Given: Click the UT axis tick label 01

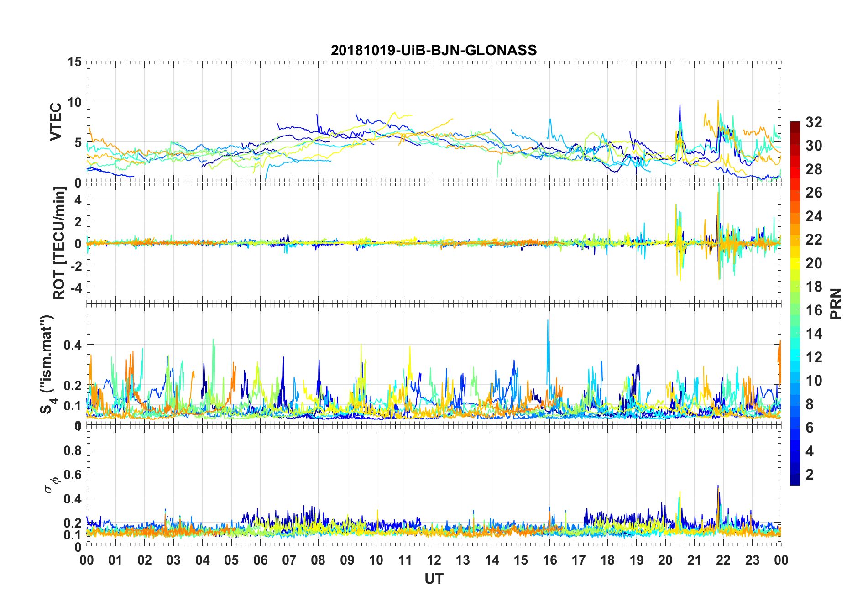Looking at the screenshot, I should point(115,560).
